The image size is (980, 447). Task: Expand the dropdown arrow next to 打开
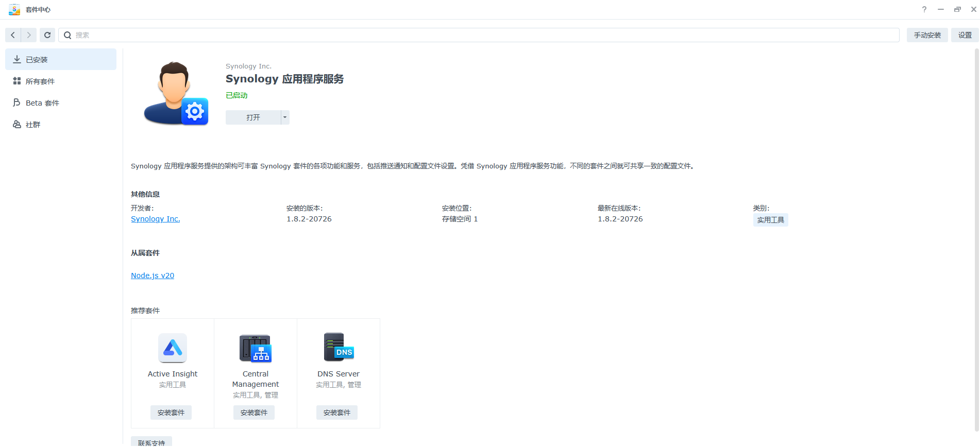[285, 117]
